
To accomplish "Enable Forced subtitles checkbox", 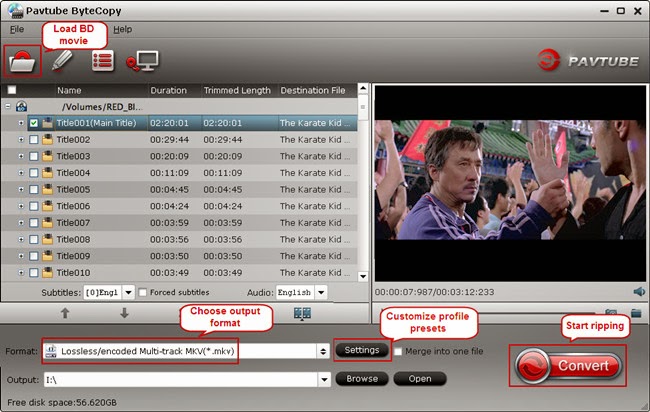I will [143, 293].
